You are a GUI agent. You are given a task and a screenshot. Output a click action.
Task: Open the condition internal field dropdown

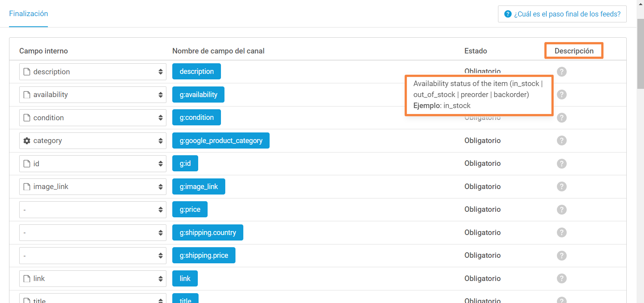coord(93,118)
